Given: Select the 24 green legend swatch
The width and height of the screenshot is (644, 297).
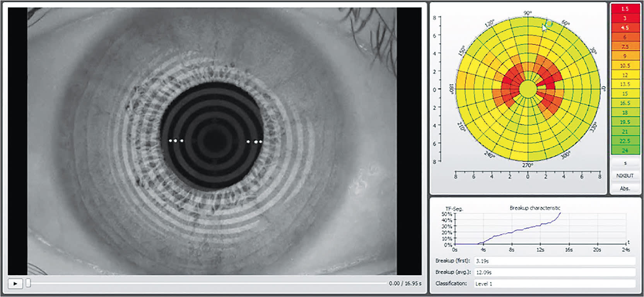Looking at the screenshot, I should (x=625, y=150).
